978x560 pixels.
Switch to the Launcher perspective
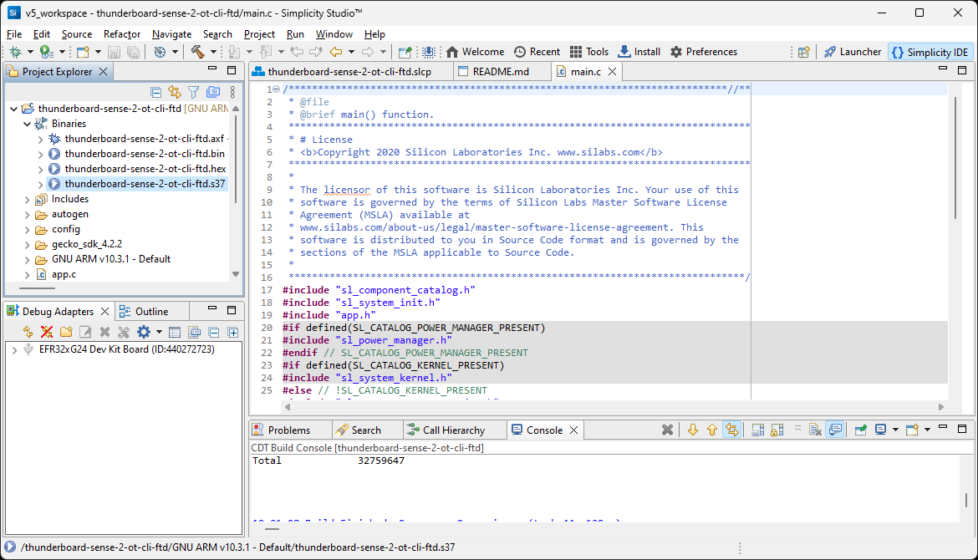coord(852,51)
